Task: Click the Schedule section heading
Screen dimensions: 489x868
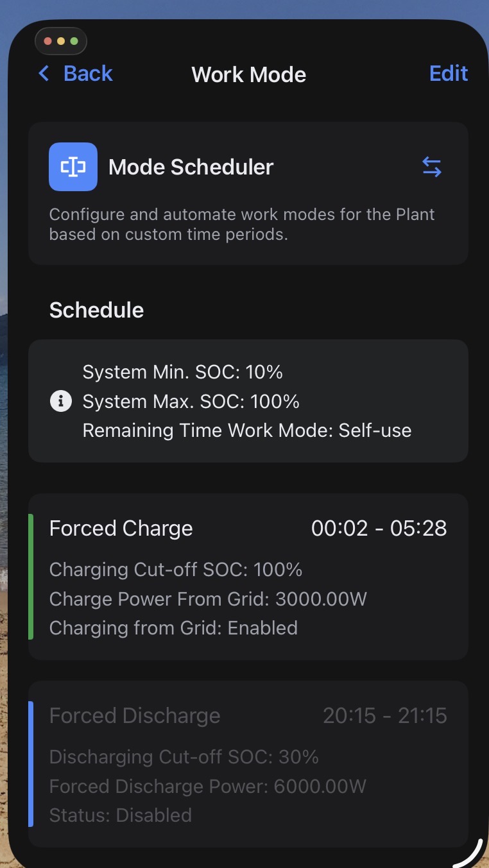Action: click(96, 311)
